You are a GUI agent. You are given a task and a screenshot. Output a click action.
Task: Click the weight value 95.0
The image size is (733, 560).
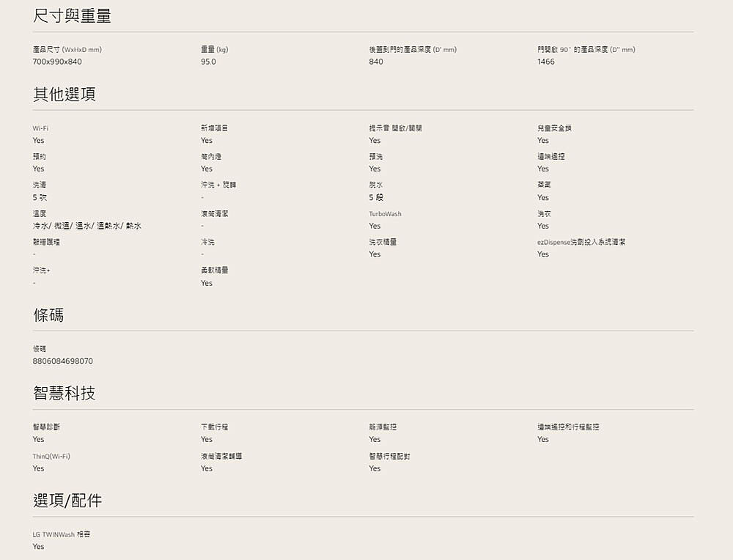[x=208, y=62]
